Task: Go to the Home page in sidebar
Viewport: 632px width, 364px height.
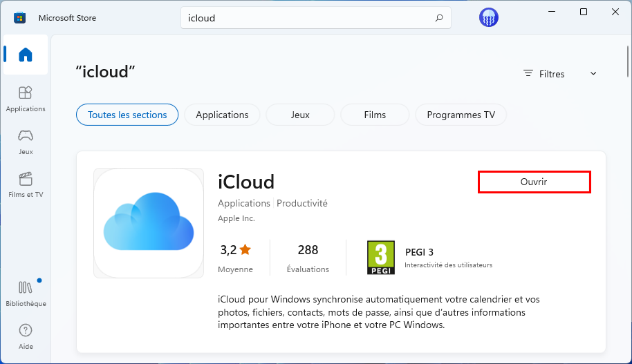Action: tap(26, 55)
